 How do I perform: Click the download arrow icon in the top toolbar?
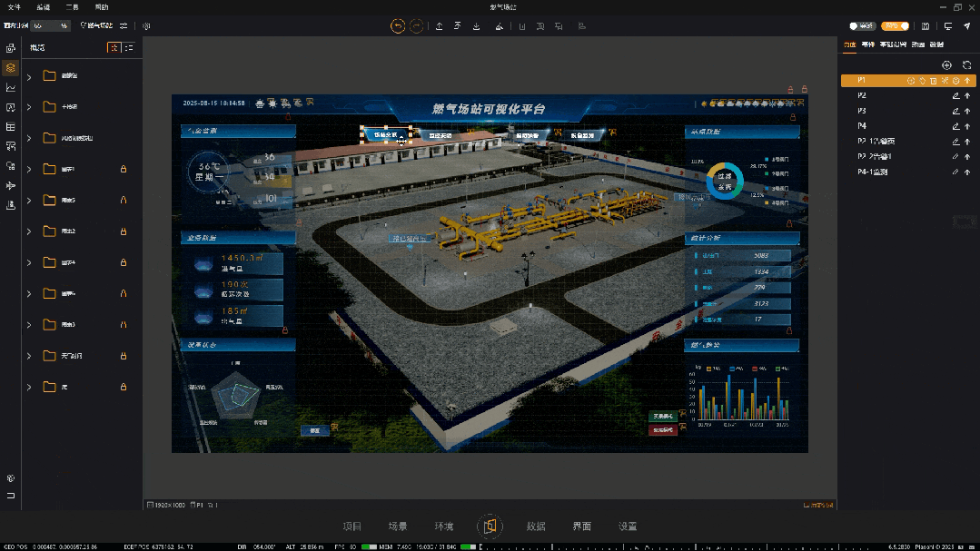click(476, 26)
